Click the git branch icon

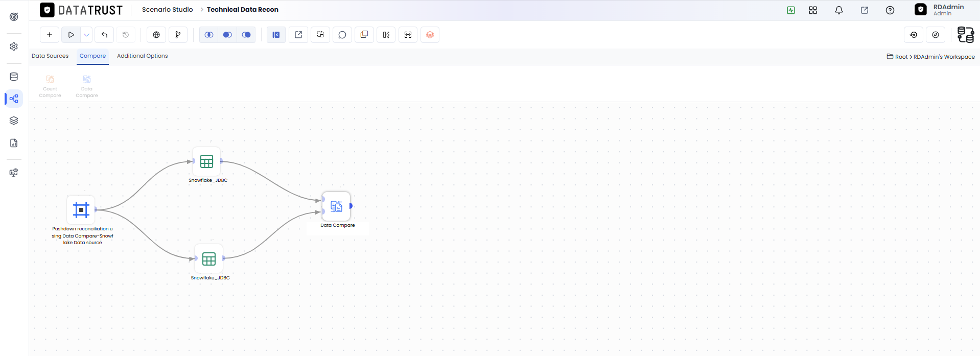(x=178, y=35)
